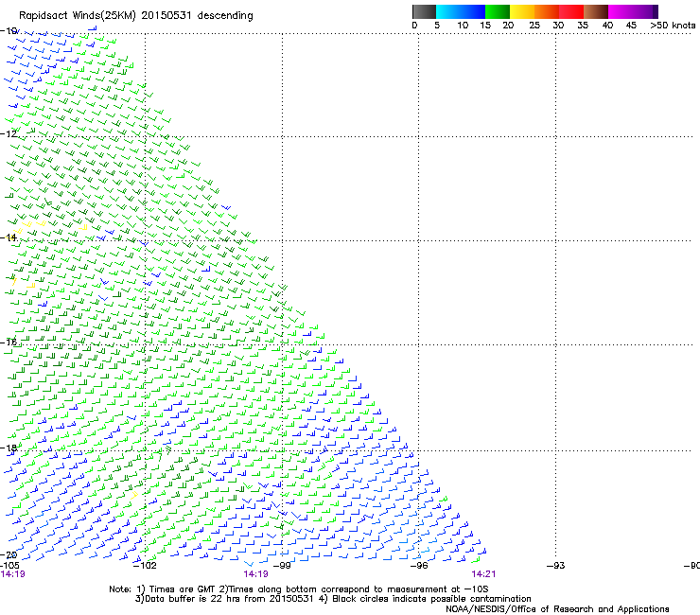
Task: Click the -96 longitude axis label
Action: tap(419, 566)
